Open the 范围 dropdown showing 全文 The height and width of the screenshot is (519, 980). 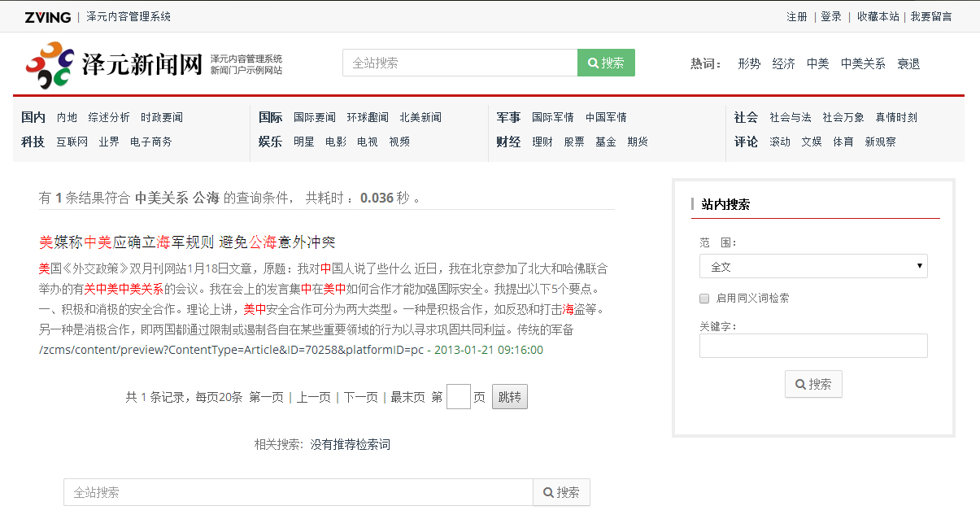coord(813,266)
